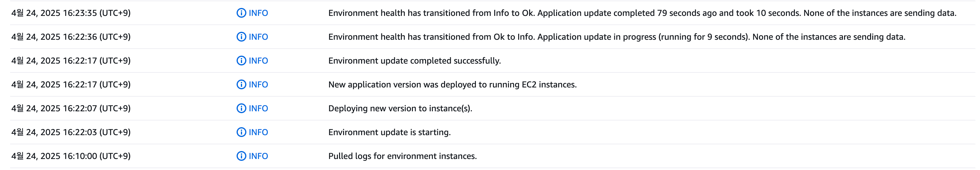Click the 'transitioned from Ok to Info' message
The height and width of the screenshot is (170, 980).
617,37
